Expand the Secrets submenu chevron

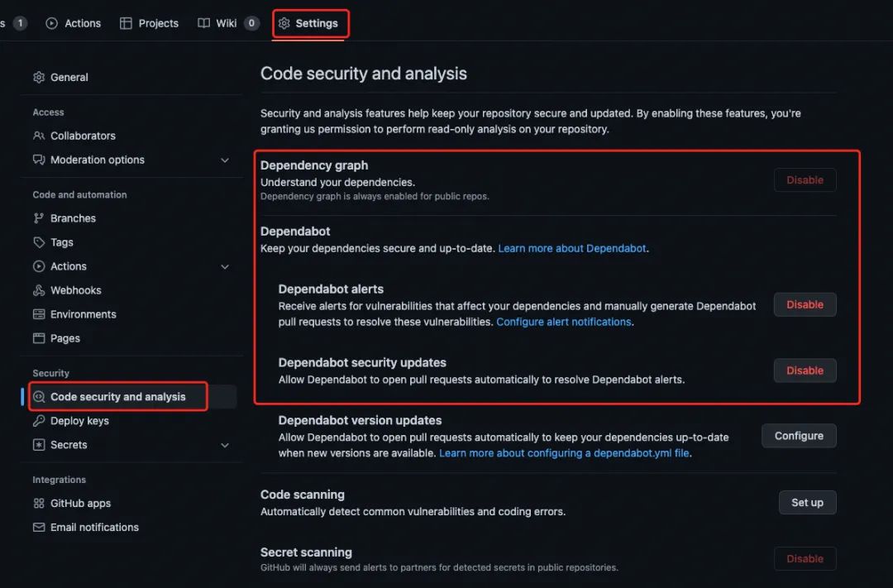pos(225,445)
